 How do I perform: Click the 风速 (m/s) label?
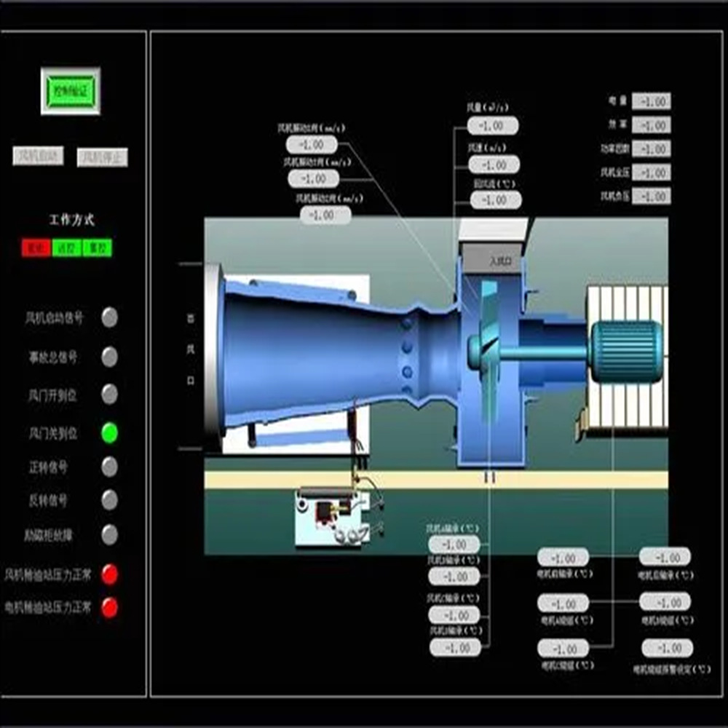point(486,148)
